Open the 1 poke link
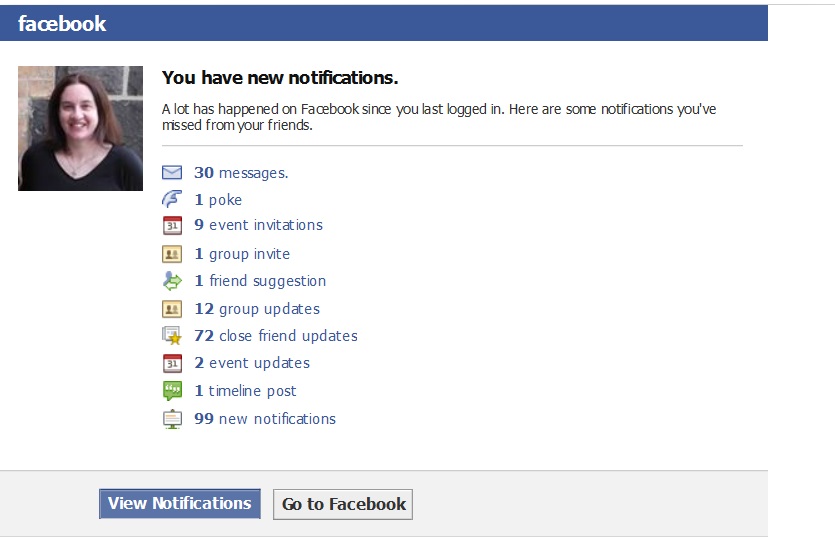The height and width of the screenshot is (537, 835). (218, 200)
